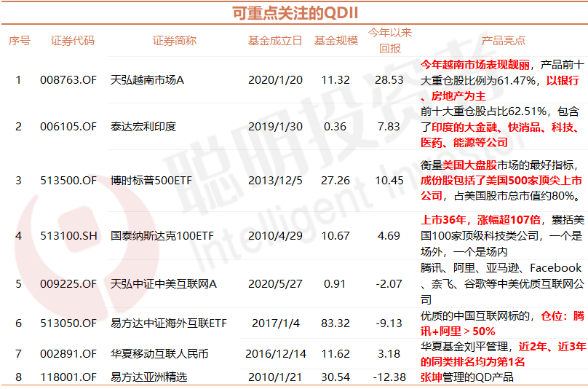The image size is (588, 389).
Task: Select the 产品亮点 column header
Action: [x=504, y=41]
